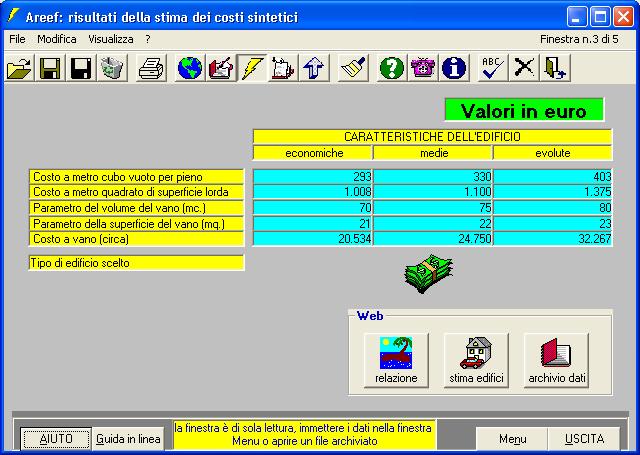The width and height of the screenshot is (640, 455).
Task: Open the Modifica menu
Action: pyautogui.click(x=57, y=38)
